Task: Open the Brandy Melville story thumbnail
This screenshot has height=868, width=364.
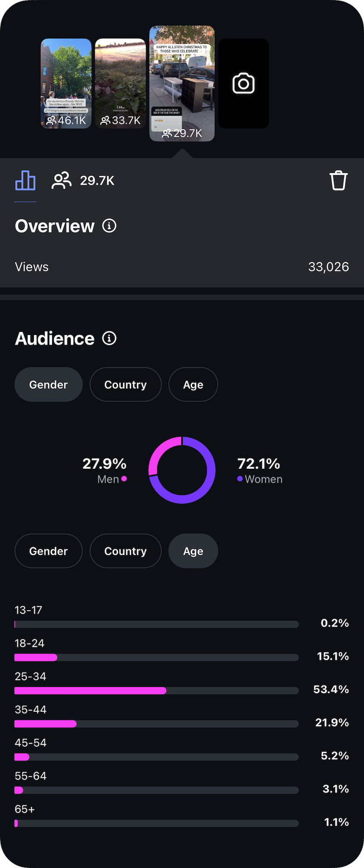Action: point(66,83)
